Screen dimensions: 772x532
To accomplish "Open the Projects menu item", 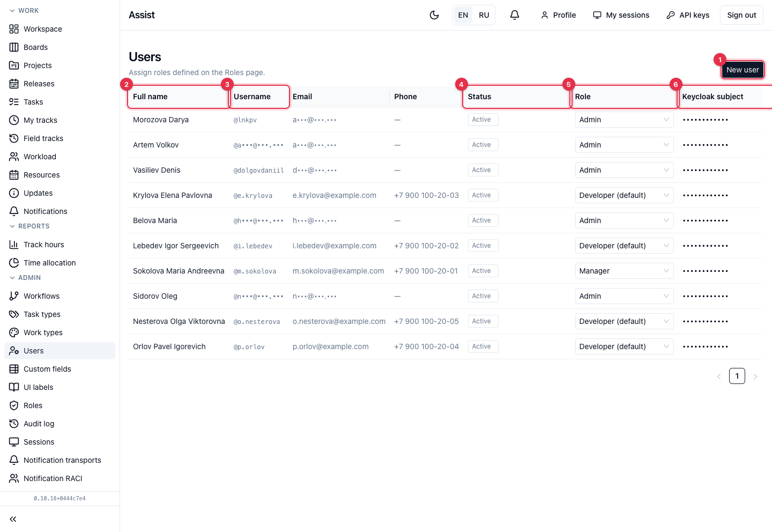I will click(60, 65).
